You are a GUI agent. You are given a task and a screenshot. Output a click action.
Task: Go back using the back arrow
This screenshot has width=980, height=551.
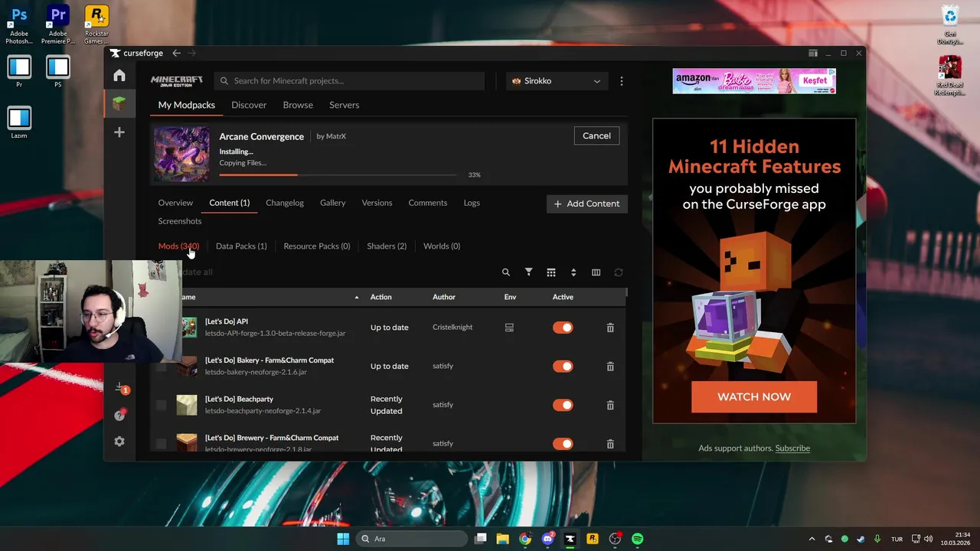coord(176,54)
